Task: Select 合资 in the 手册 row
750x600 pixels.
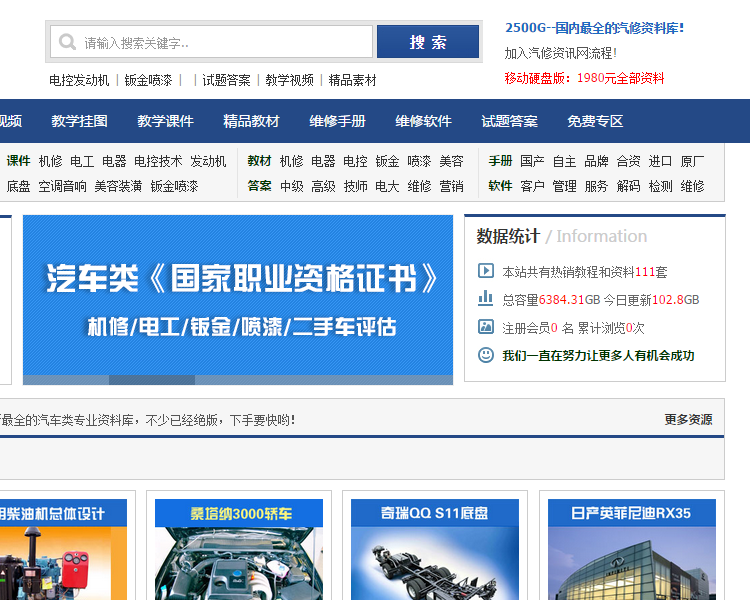Action: coord(629,161)
